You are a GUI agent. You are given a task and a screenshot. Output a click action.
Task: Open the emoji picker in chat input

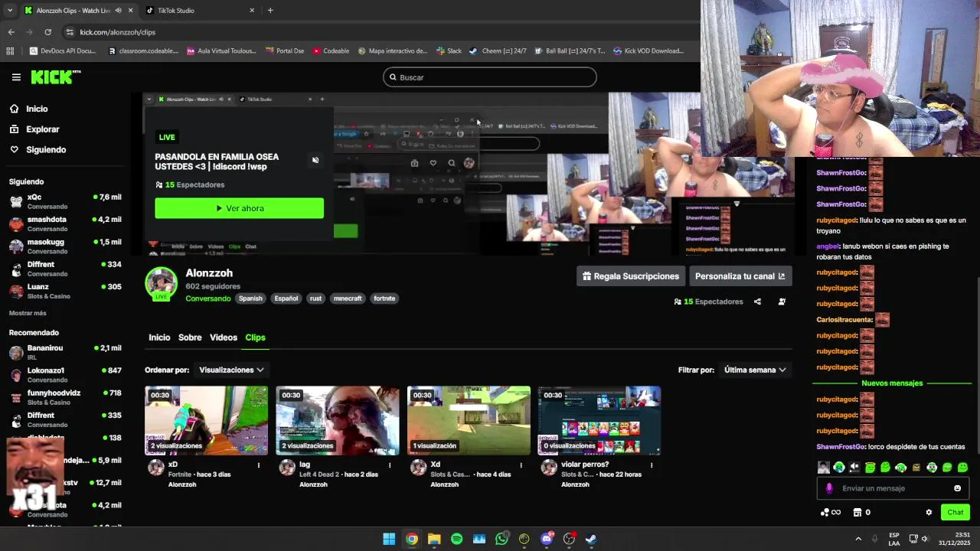[x=957, y=488]
